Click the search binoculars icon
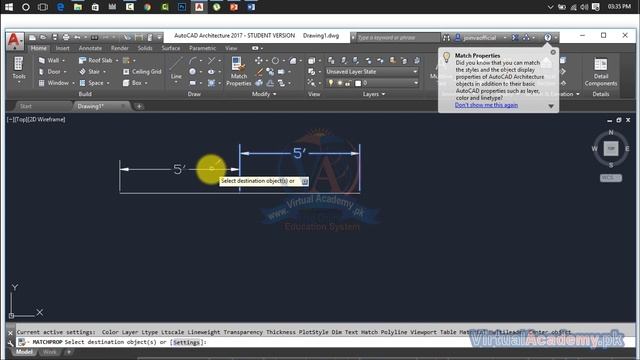This screenshot has width=640, height=360. point(446,38)
